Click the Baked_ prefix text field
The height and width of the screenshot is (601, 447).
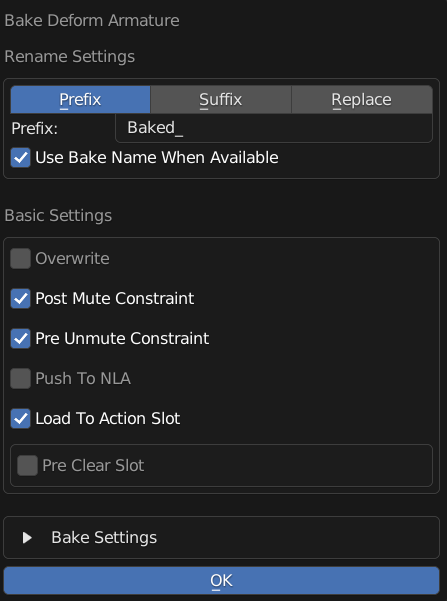[x=274, y=128]
